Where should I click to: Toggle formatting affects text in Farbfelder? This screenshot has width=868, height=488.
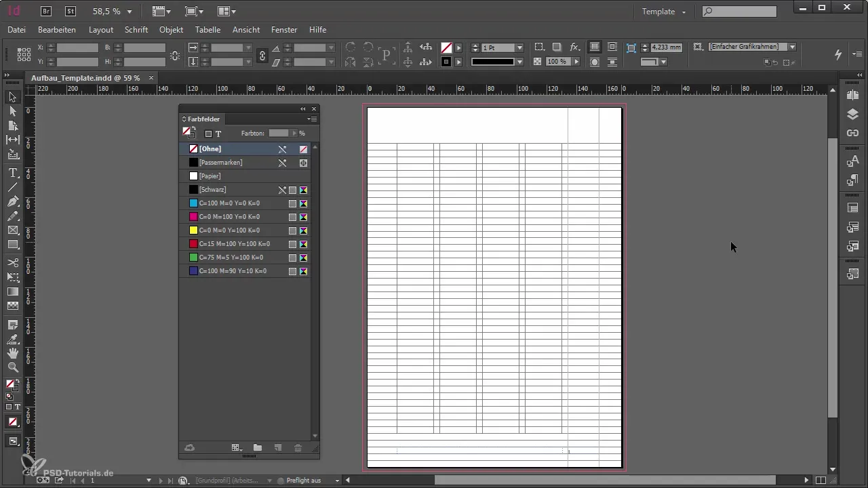(218, 134)
